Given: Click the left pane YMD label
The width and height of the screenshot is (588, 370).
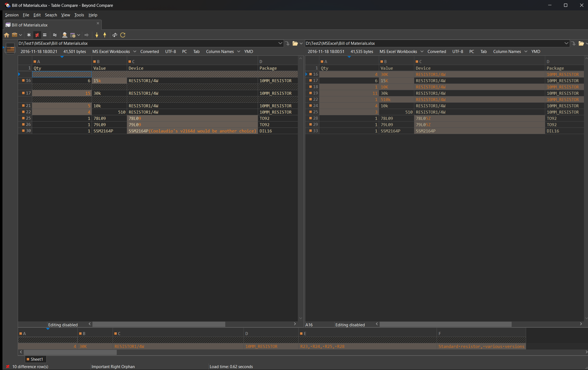Looking at the screenshot, I should [248, 52].
